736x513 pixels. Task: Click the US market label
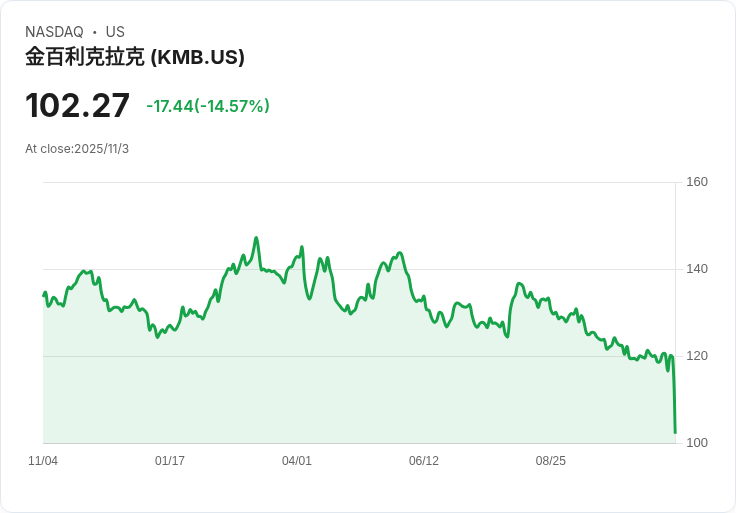[115, 32]
